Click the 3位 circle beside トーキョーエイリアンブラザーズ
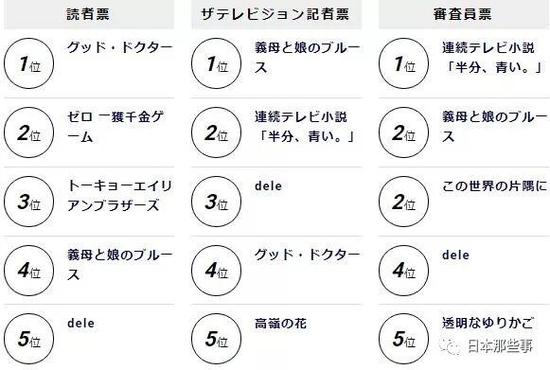Viewport: 550px width, 370px height. tap(29, 202)
